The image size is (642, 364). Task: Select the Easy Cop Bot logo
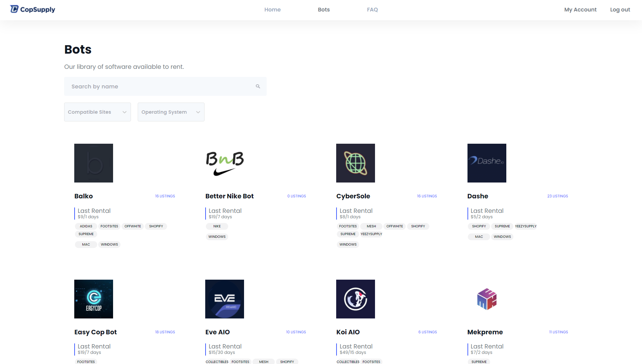point(93,299)
